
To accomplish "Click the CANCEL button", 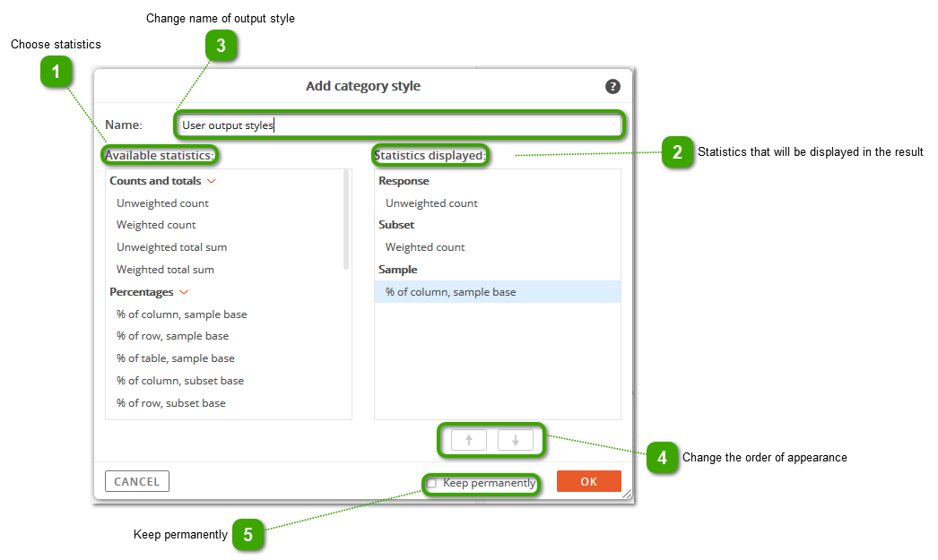I will pyautogui.click(x=137, y=482).
